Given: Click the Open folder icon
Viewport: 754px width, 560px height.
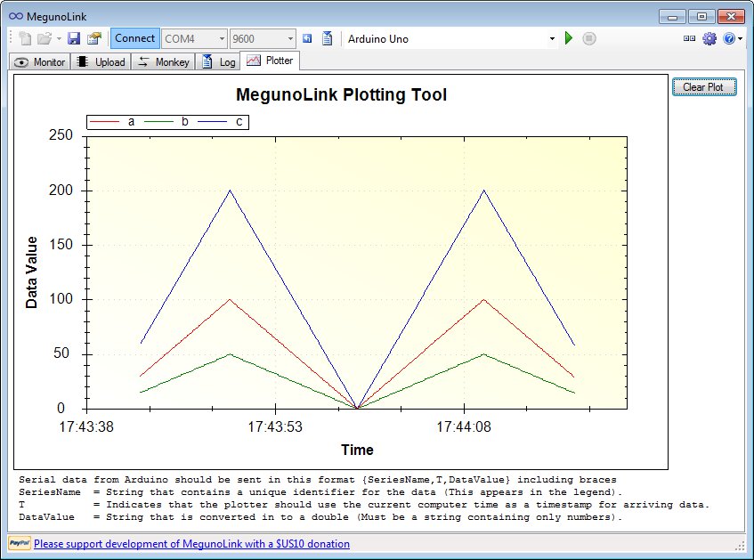Looking at the screenshot, I should point(45,38).
